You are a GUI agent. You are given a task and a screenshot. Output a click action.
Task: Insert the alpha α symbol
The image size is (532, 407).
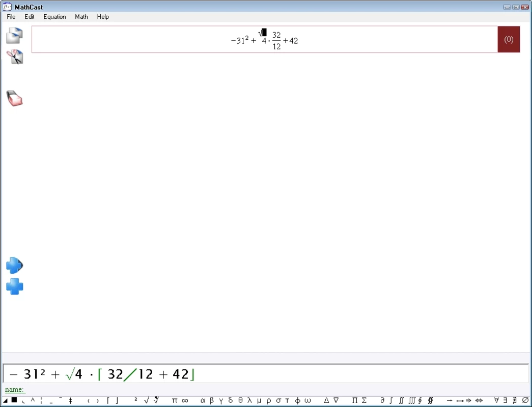203,400
